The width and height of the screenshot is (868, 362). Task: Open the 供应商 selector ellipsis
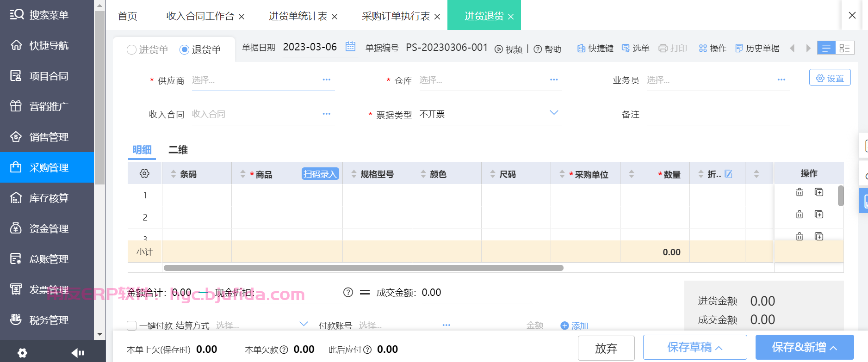pyautogui.click(x=327, y=80)
